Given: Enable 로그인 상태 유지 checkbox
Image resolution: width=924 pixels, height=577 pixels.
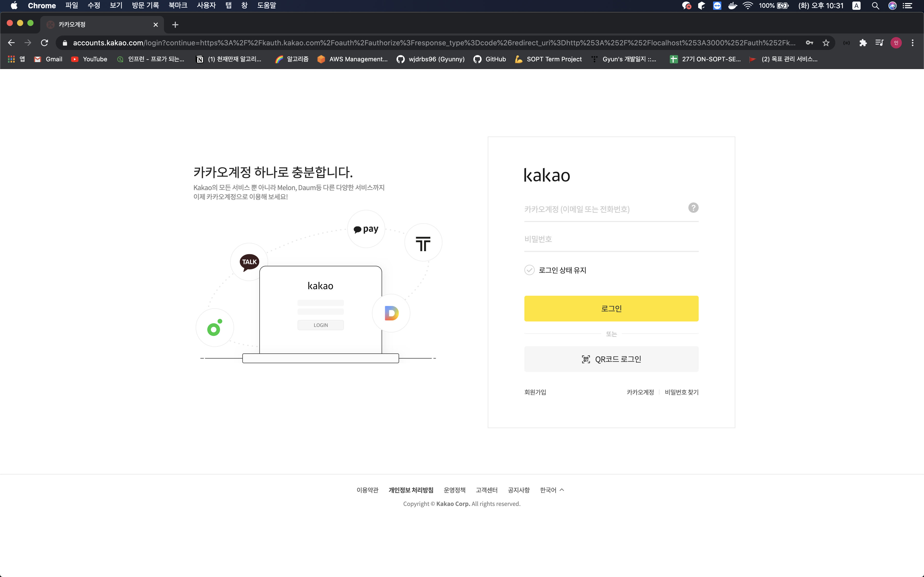Looking at the screenshot, I should 529,270.
